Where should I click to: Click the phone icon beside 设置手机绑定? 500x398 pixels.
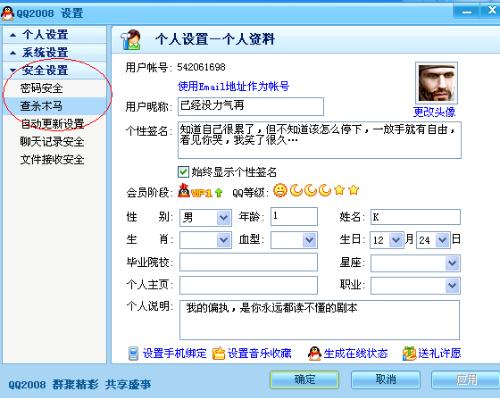tap(133, 353)
